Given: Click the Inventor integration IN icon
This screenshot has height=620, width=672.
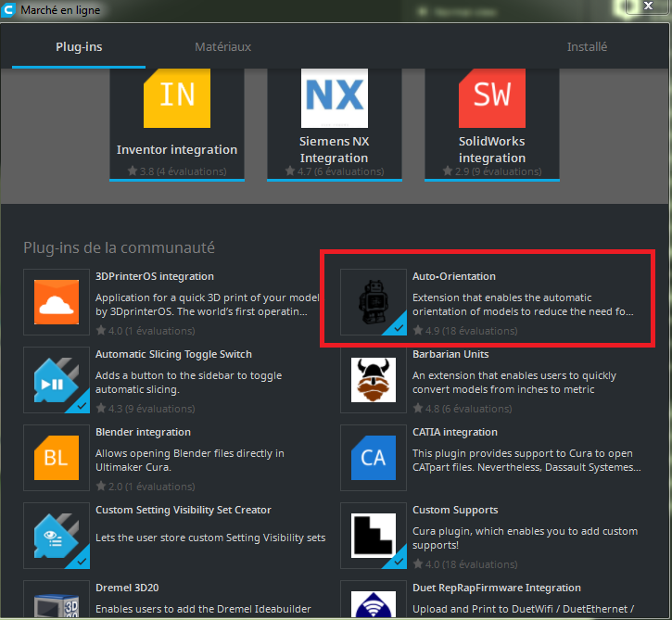Looking at the screenshot, I should 177,98.
